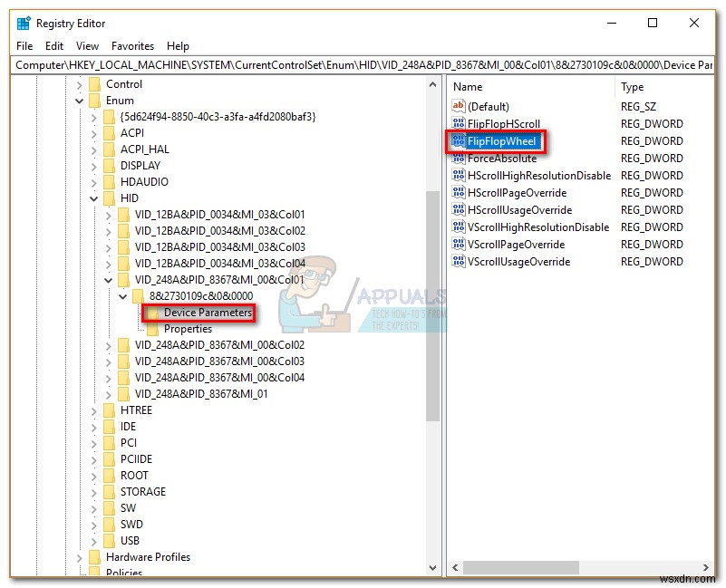The height and width of the screenshot is (588, 726).
Task: Select the FlipFlopWheel value
Action: click(x=501, y=141)
